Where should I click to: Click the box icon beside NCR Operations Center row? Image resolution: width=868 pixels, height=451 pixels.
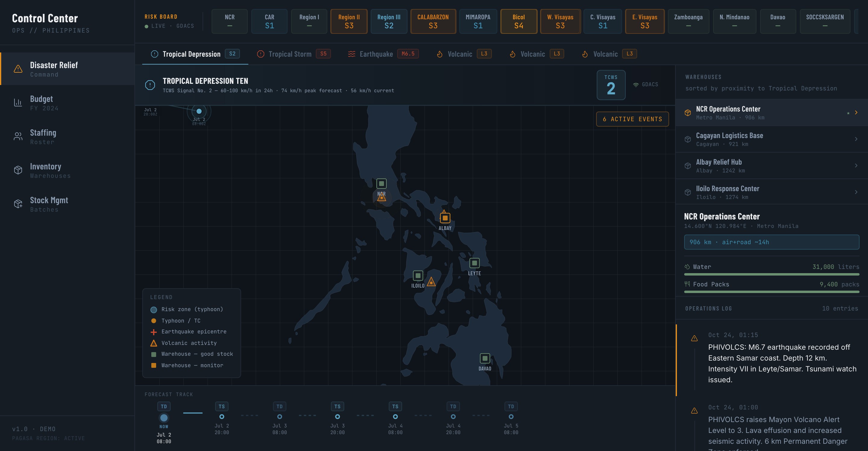coord(688,113)
